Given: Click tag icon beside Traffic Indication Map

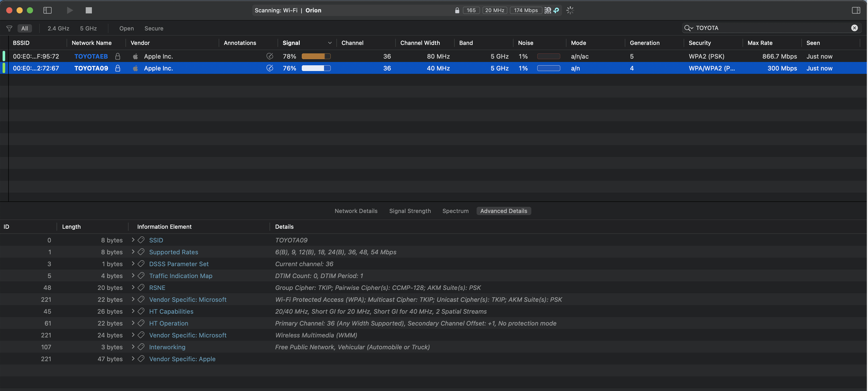Looking at the screenshot, I should click(141, 276).
